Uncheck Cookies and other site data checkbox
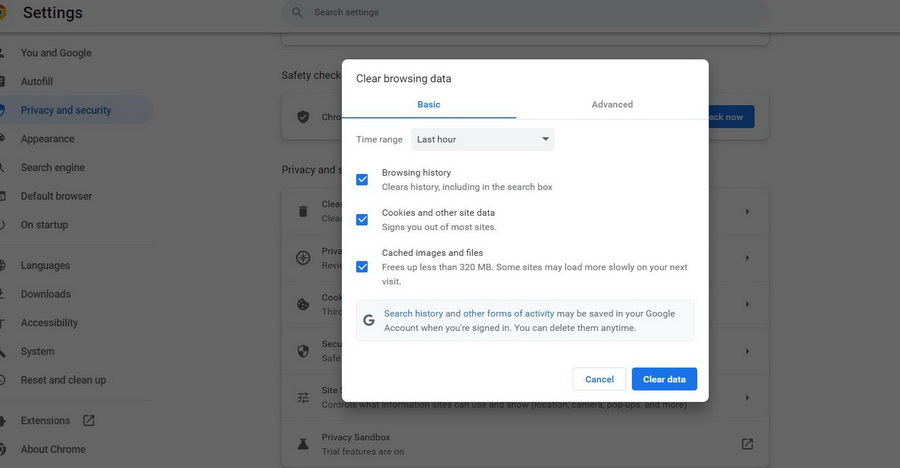The image size is (900, 468). coord(362,220)
